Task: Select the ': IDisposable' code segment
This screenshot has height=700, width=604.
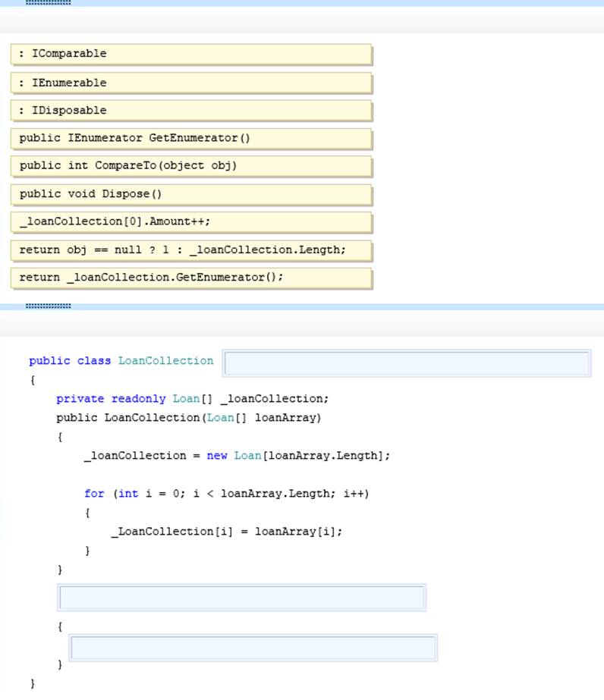Action: [191, 111]
